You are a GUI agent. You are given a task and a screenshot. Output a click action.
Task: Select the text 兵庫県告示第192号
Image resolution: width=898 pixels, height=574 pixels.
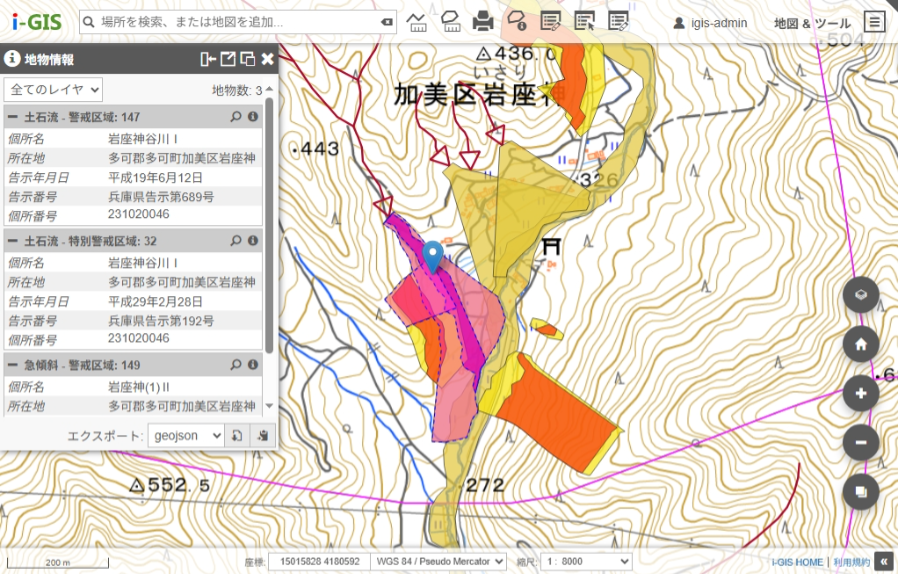tap(161, 321)
